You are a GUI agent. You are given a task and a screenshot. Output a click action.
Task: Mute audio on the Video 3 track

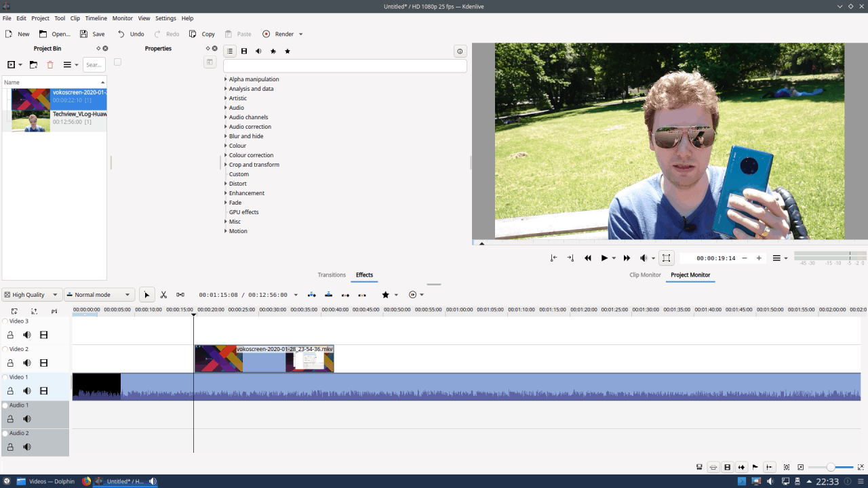point(27,335)
